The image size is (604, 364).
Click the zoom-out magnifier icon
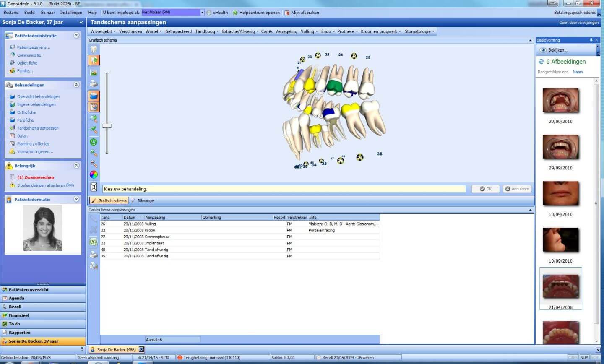click(x=94, y=164)
